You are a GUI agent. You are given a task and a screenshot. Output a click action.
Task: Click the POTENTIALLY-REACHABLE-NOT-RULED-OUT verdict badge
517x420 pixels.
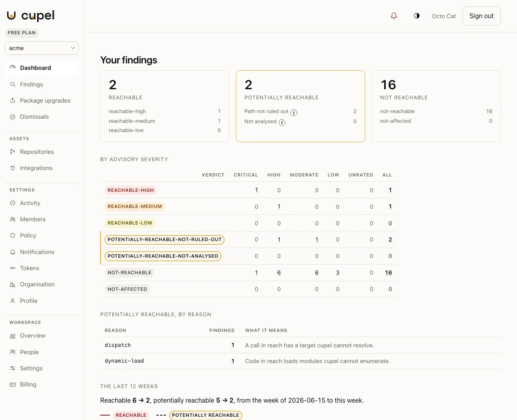coord(165,239)
